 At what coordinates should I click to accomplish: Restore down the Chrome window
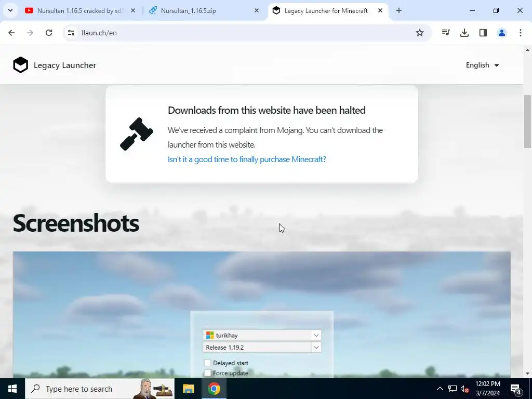click(496, 10)
